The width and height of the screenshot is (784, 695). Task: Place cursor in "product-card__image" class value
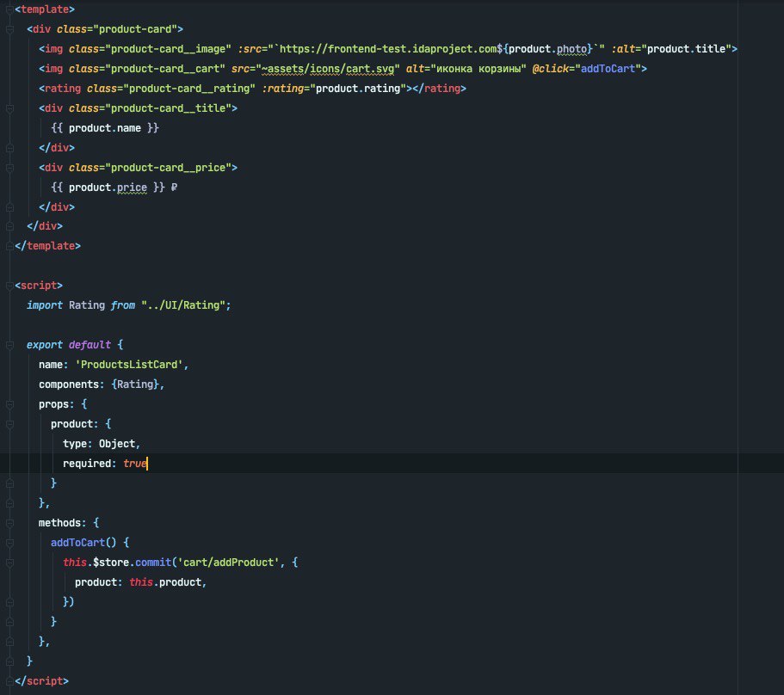coord(168,49)
